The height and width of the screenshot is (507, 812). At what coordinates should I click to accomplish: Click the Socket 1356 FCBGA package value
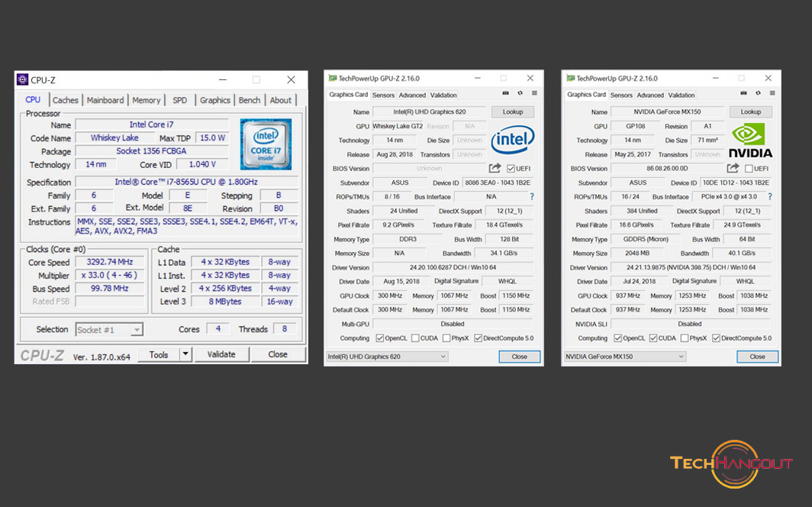151,151
